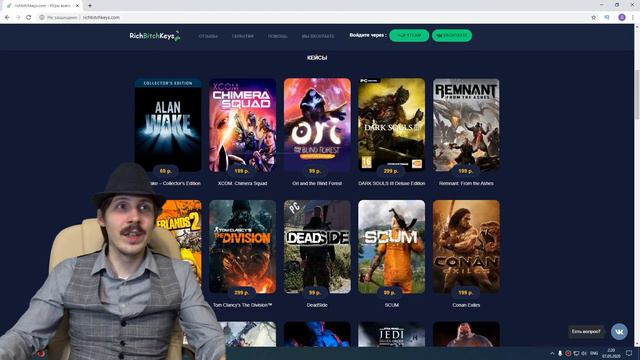Open the XCOM Chimera Squad cover
Viewport: 640px width, 360px height.
(x=242, y=125)
